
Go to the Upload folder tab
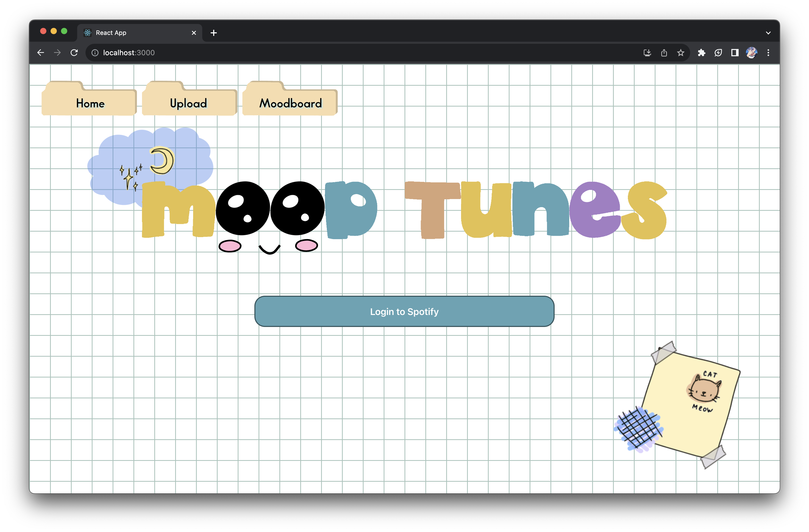[x=189, y=103]
